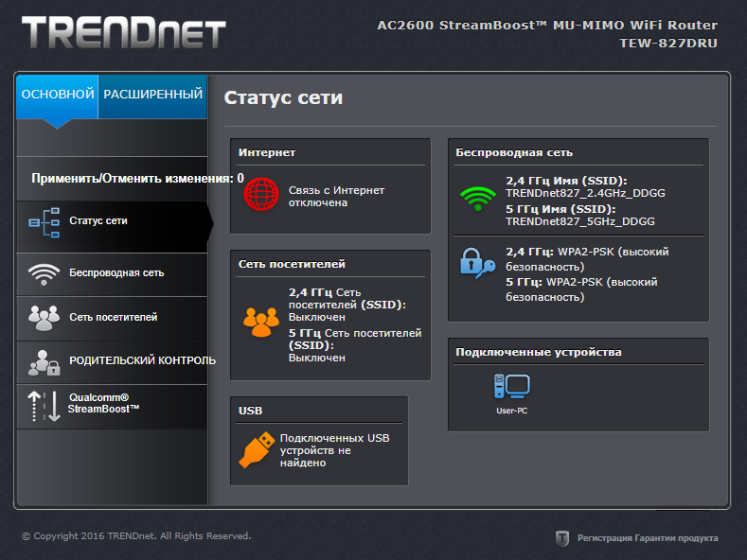This screenshot has height=560, width=747.
Task: Click the User-PC device label
Action: tap(511, 411)
